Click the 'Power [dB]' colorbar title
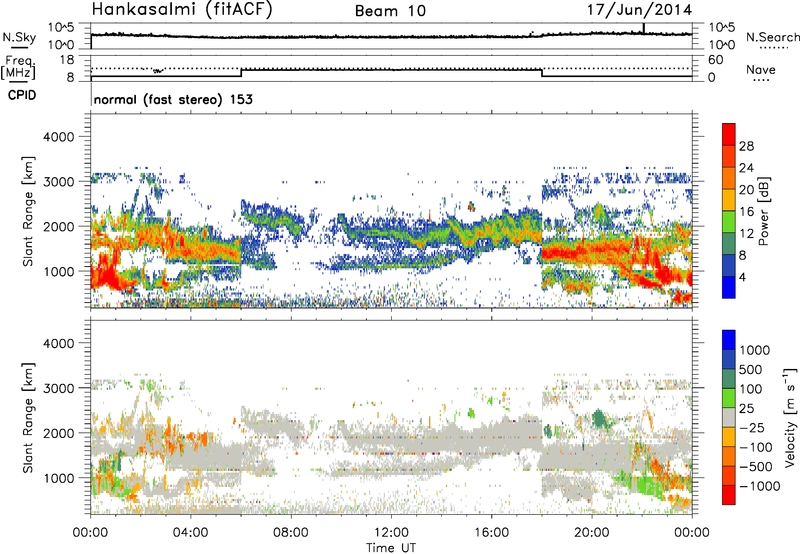Screen dimensions: 800x554 pos(764,211)
